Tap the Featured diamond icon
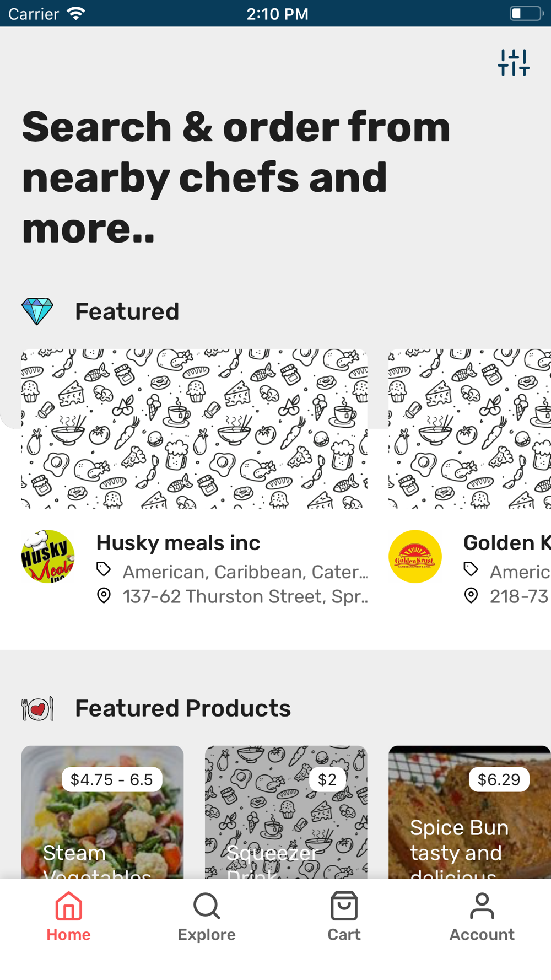This screenshot has height=980, width=551. tap(37, 311)
